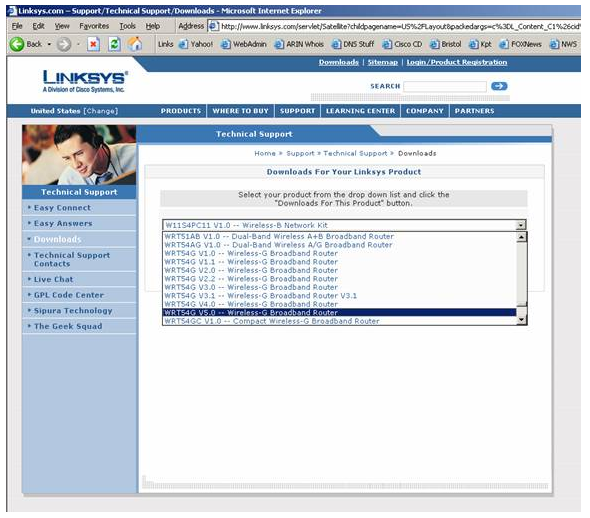Click the Forward arrow icon

pos(64,44)
